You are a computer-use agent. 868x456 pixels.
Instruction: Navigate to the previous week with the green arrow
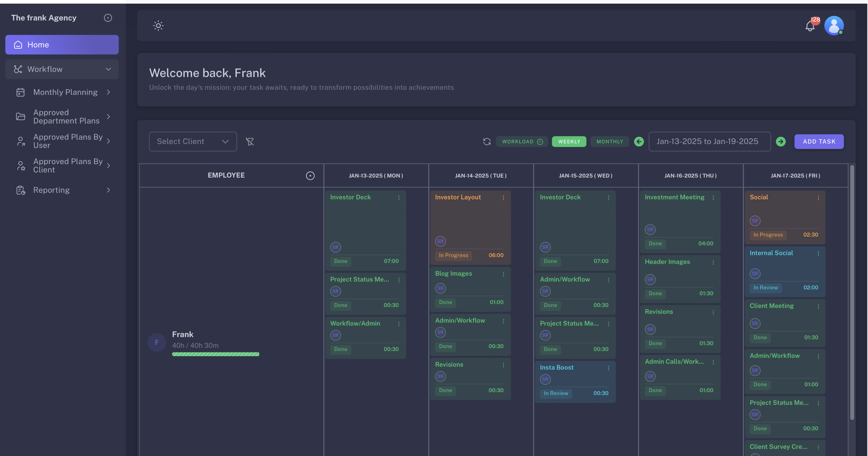coord(639,141)
